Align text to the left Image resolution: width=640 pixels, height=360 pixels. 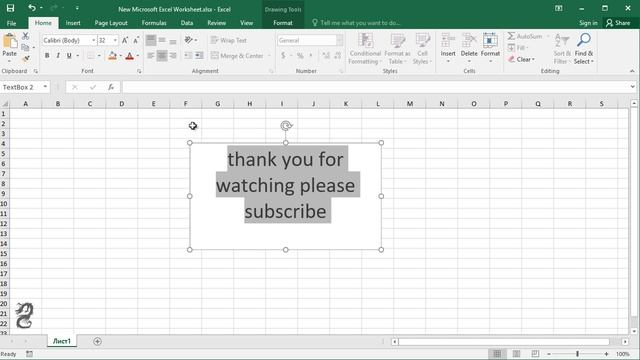pyautogui.click(x=151, y=56)
